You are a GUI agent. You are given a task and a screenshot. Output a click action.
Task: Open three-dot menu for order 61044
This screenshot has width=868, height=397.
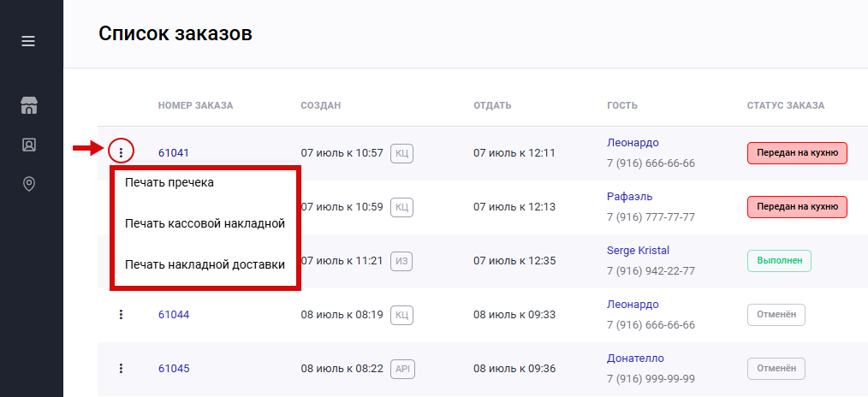coord(121,314)
